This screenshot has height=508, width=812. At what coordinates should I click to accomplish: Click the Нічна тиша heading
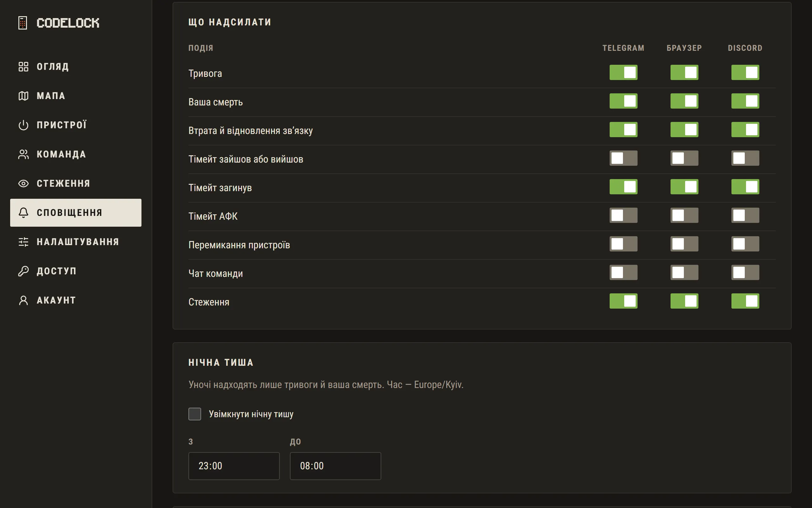pyautogui.click(x=221, y=363)
